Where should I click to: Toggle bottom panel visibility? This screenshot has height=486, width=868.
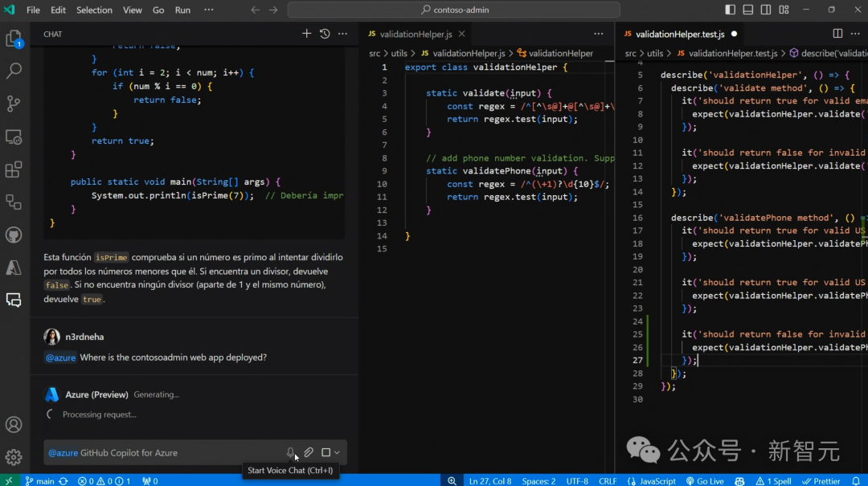pyautogui.click(x=748, y=10)
